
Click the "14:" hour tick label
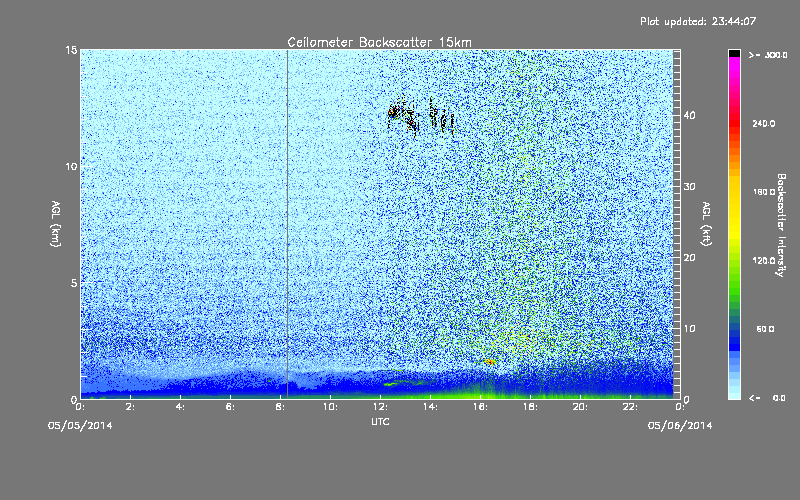pos(431,407)
